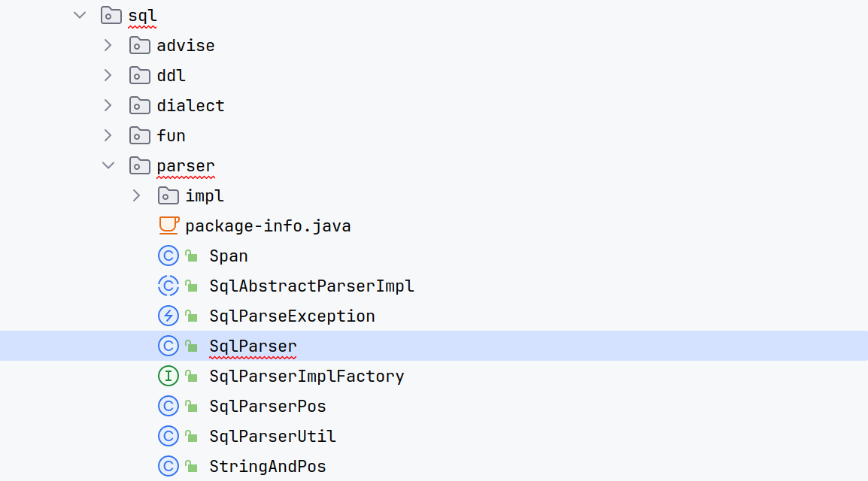Image resolution: width=868 pixels, height=481 pixels.
Task: Click the package icon beside impl
Action: coord(168,195)
